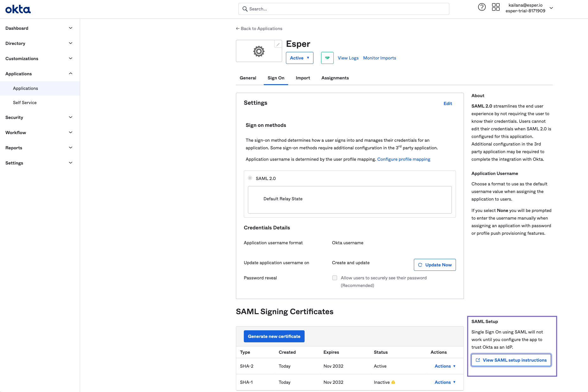Collapse the Applications menu

[40, 74]
